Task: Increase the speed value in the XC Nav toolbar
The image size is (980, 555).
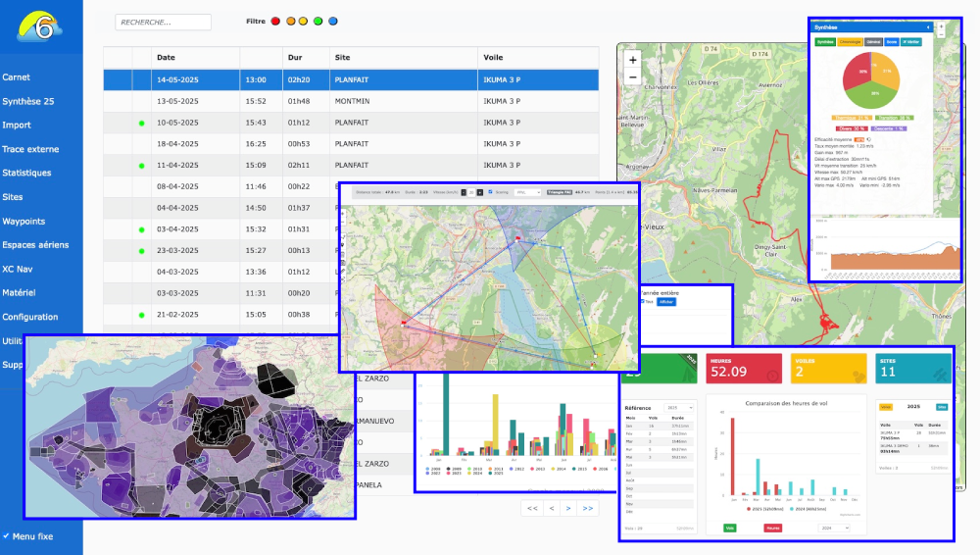Action: click(480, 193)
